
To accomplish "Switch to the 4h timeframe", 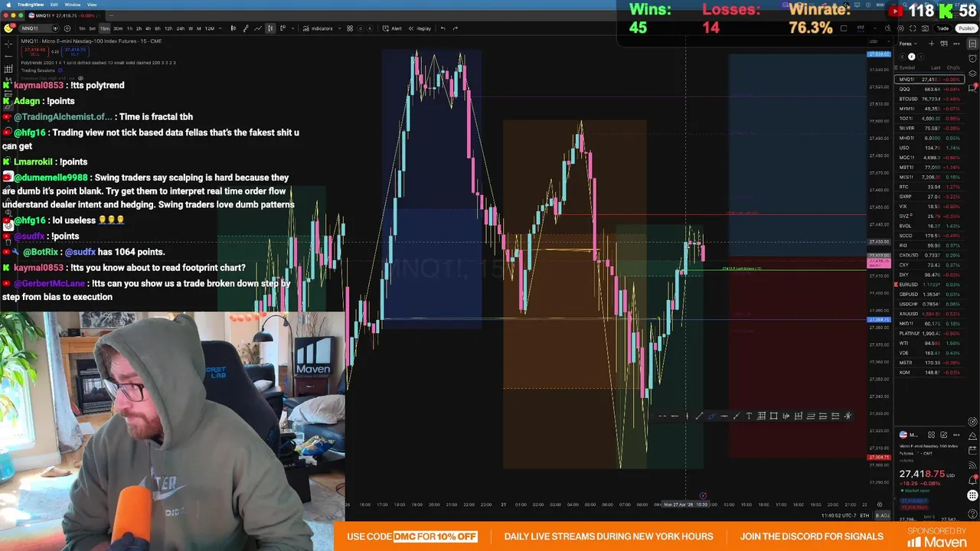I will click(x=148, y=28).
